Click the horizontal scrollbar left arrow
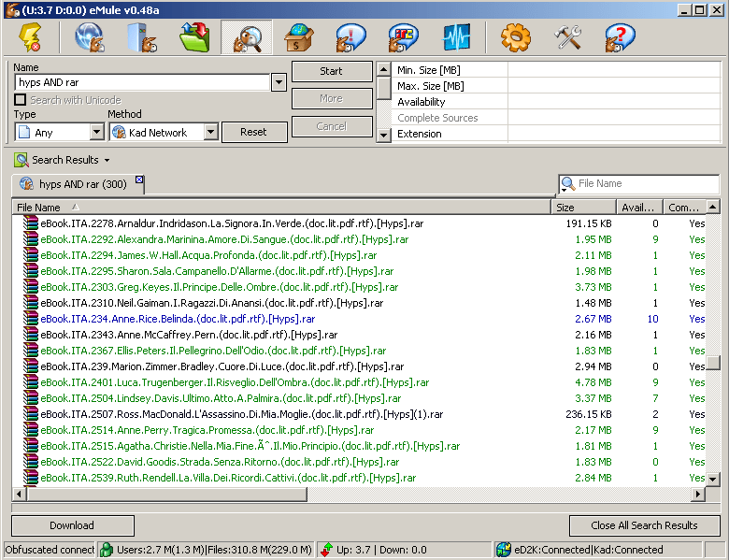 (x=19, y=494)
